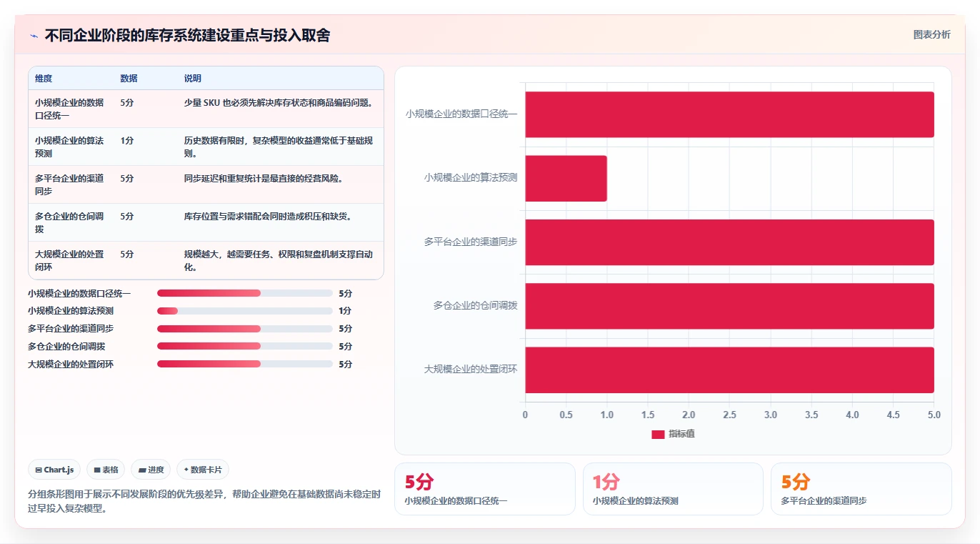Click the 说明 column header
The image size is (980, 544).
point(193,79)
